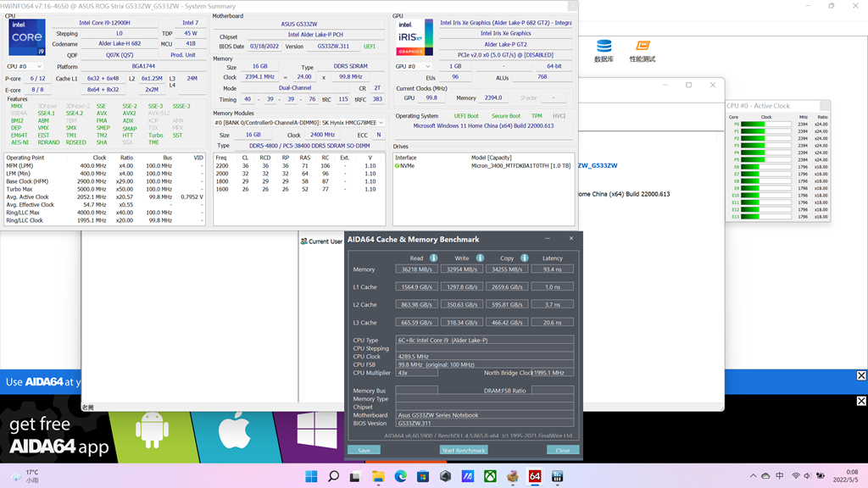Click the 'Turbo Max' operating point row
Image resolution: width=868 pixels, height=488 pixels.
[x=104, y=189]
